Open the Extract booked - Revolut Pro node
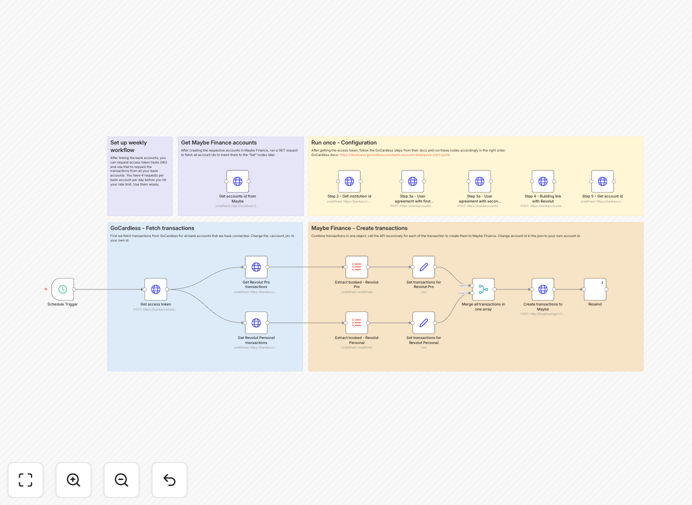Screen dimensions: 692x505 357,267
